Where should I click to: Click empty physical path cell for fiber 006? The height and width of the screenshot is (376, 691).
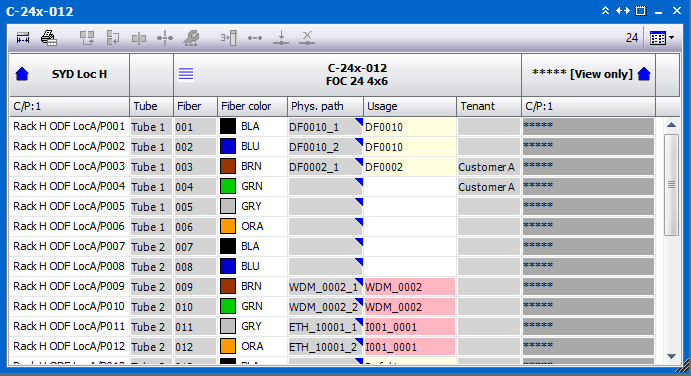pyautogui.click(x=325, y=227)
